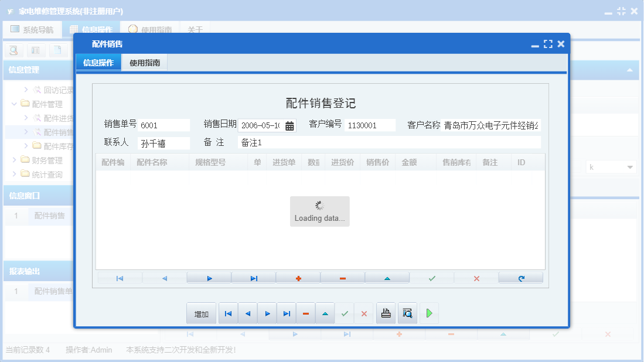Viewport: 644px width, 362px height.
Task: Open print preview using the magnifier-printer icon
Action: tap(407, 313)
